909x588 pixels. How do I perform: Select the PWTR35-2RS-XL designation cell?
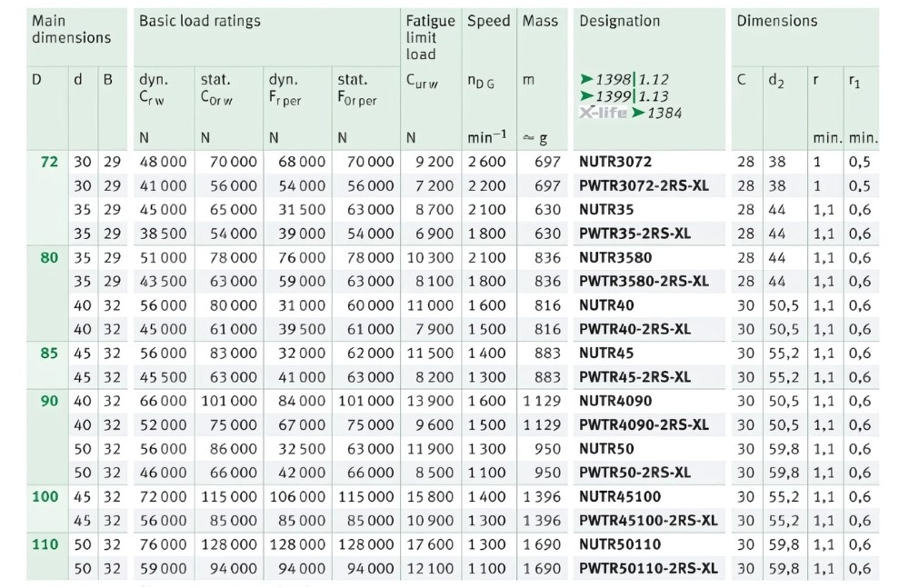pos(634,234)
